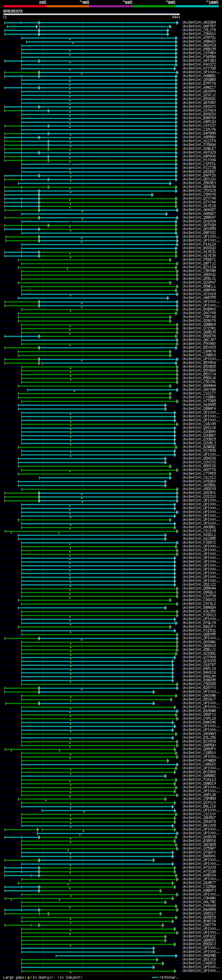
Task: Select UniRef100_P17094 row label
Action: pyautogui.click(x=199, y=160)
